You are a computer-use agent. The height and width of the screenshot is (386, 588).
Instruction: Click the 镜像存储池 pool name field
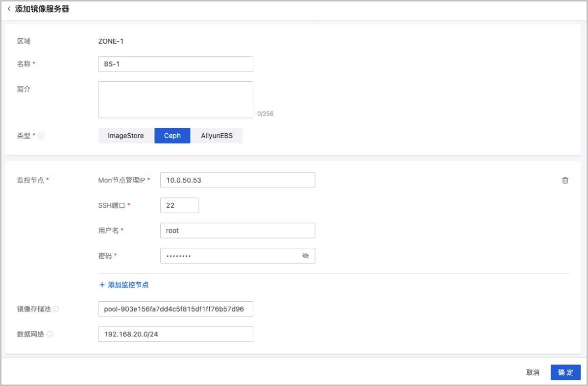175,309
